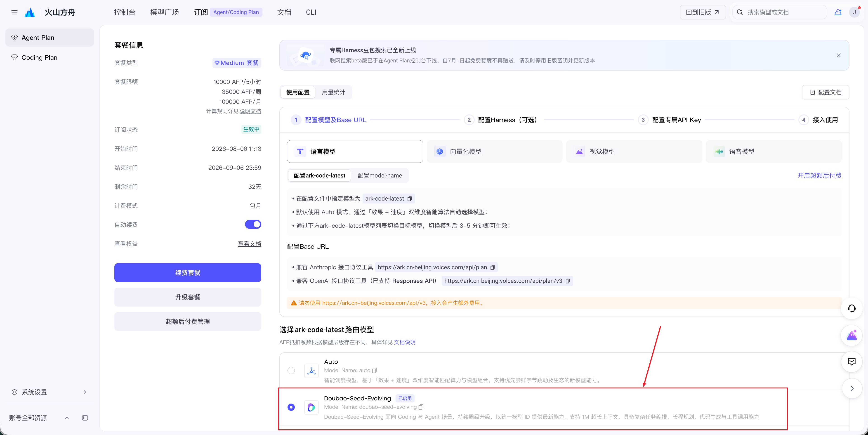Click the 续费套餐 button
The width and height of the screenshot is (868, 435).
(x=188, y=273)
